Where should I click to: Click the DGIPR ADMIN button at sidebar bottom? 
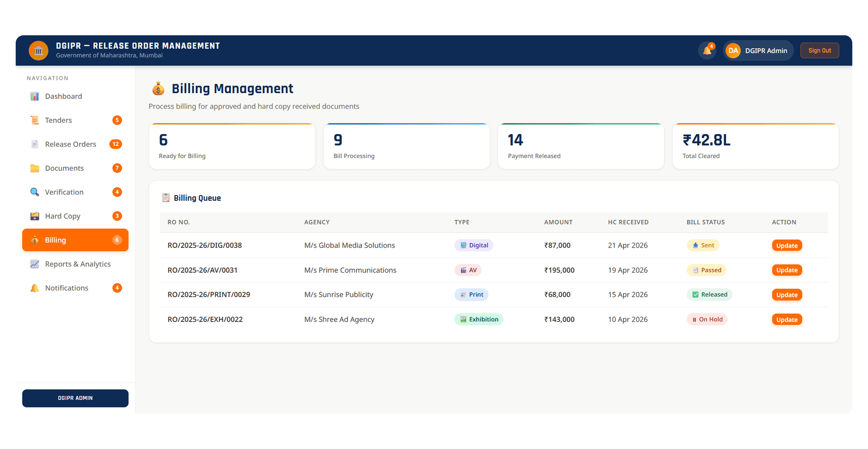(75, 398)
